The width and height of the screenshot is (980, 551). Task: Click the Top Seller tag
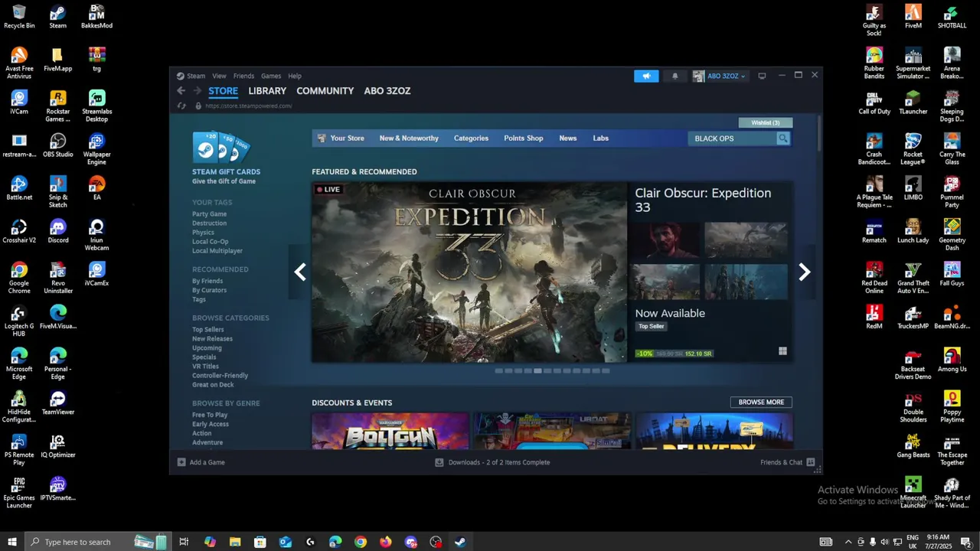click(652, 326)
